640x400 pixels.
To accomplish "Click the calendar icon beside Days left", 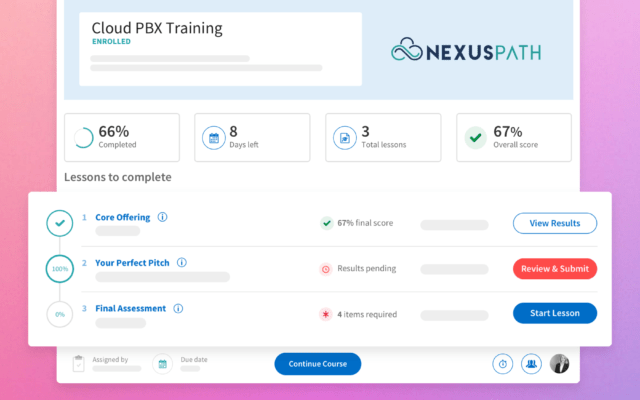I will point(214,138).
